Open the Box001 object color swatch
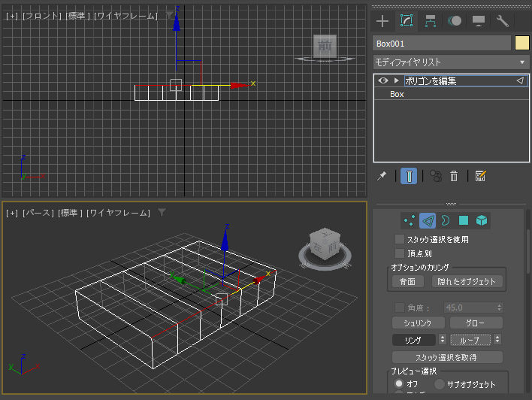This screenshot has width=532, height=400. pos(521,43)
